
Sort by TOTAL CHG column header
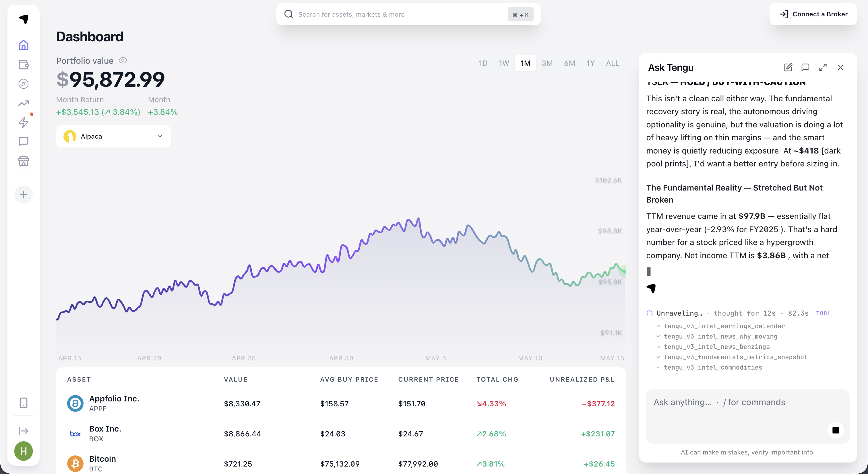click(x=497, y=379)
